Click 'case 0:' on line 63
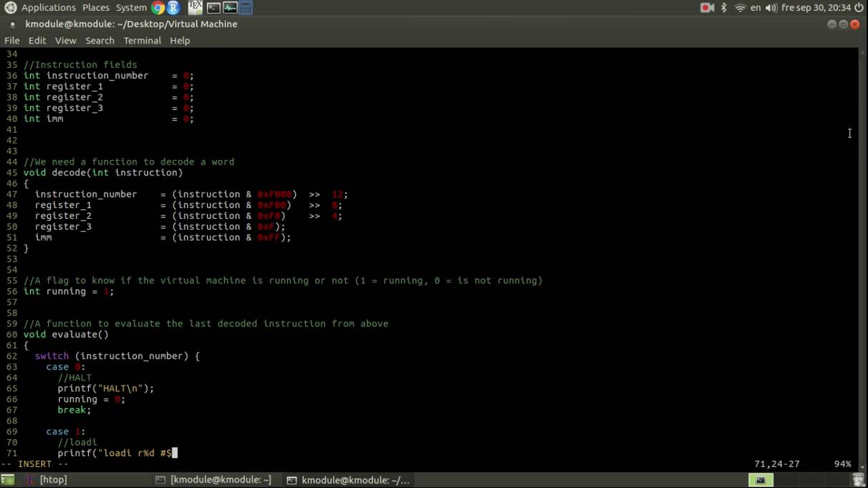 pos(66,367)
